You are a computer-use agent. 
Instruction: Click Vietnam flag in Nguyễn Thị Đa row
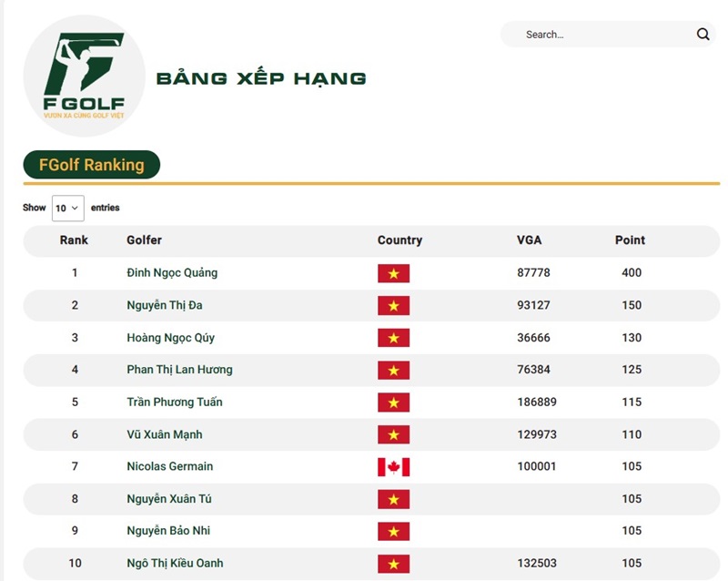393,306
